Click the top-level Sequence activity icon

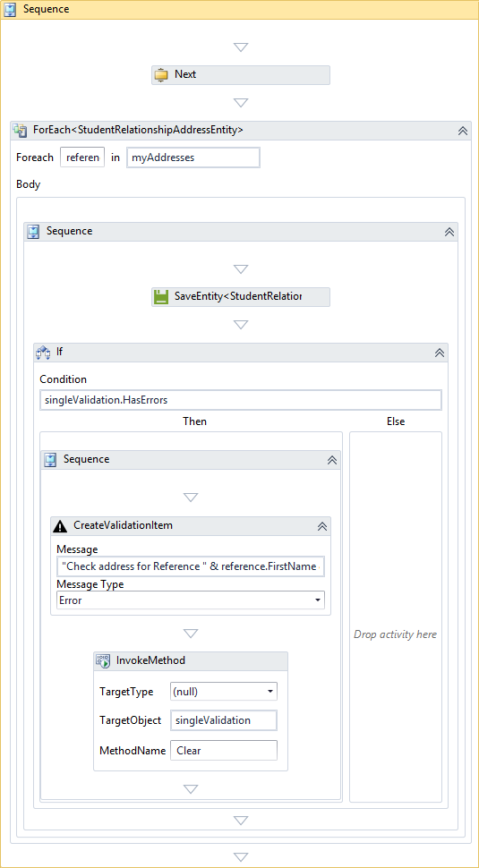11,10
